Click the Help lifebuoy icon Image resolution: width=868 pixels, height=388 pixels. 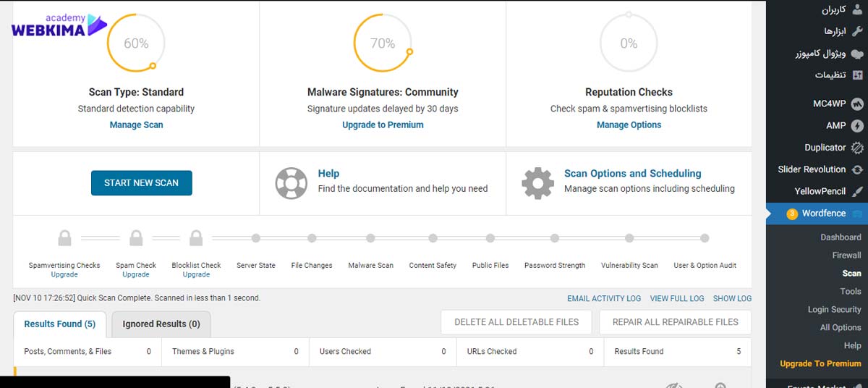point(292,183)
